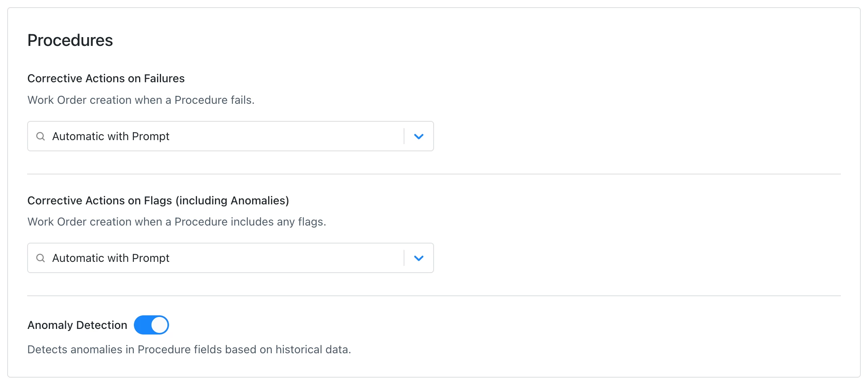Screen dimensions: 868x384
Task: Click the 'Procedures' section heading
Action: point(70,40)
